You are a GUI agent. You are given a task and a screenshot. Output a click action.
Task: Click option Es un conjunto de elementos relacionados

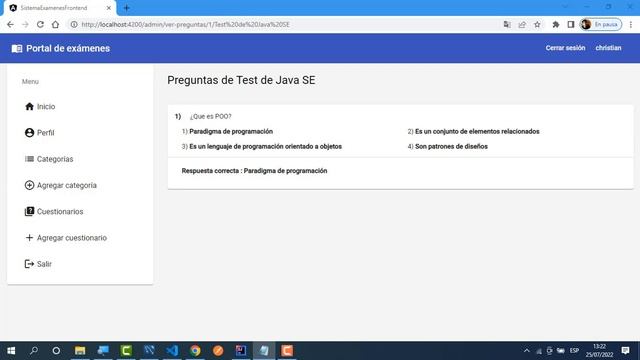click(x=477, y=131)
